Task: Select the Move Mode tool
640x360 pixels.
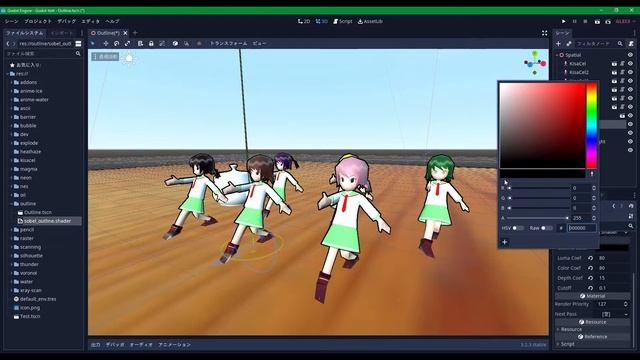Action: point(106,43)
